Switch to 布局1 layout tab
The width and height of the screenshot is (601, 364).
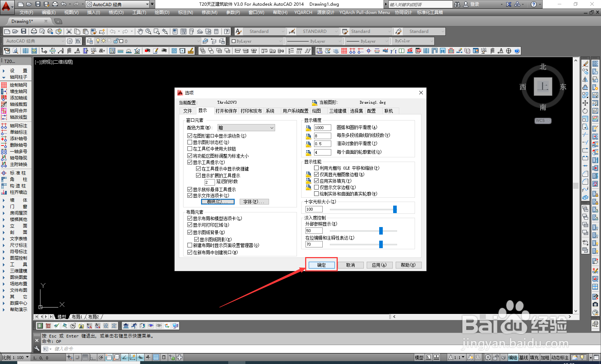click(77, 317)
